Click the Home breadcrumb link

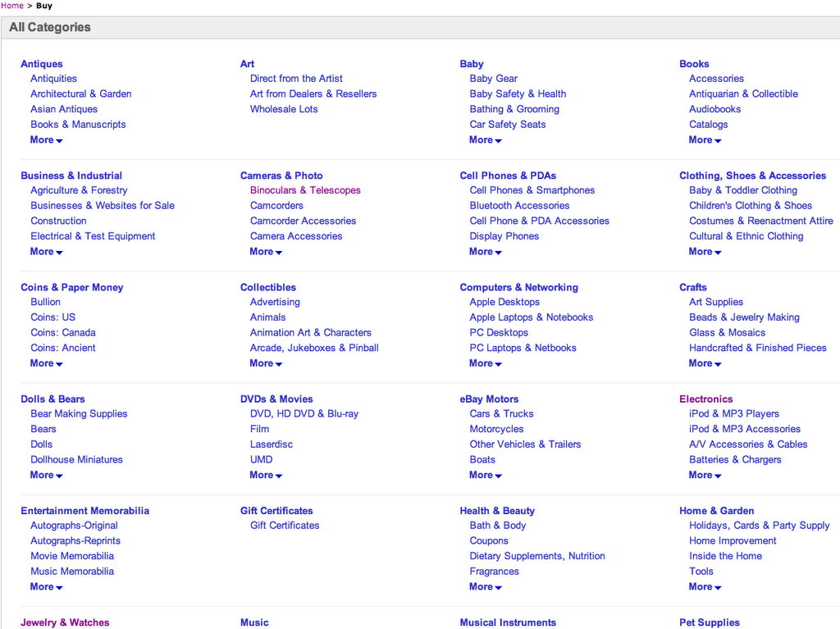pyautogui.click(x=12, y=6)
